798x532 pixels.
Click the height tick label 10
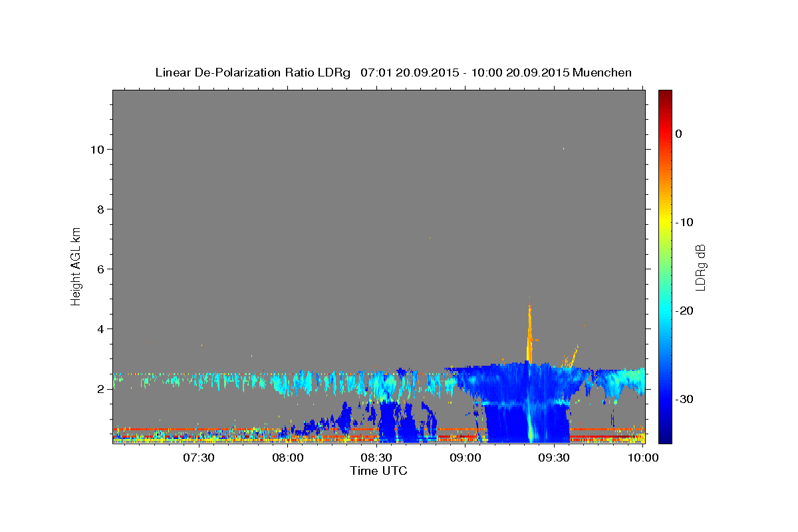(x=97, y=150)
